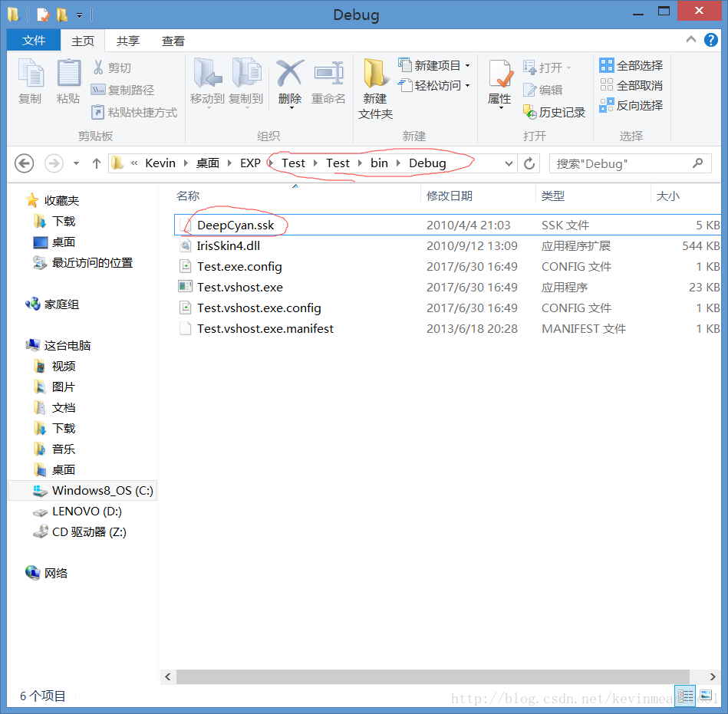Select the Test.exe.config file
This screenshot has height=714, width=728.
pyautogui.click(x=447, y=266)
